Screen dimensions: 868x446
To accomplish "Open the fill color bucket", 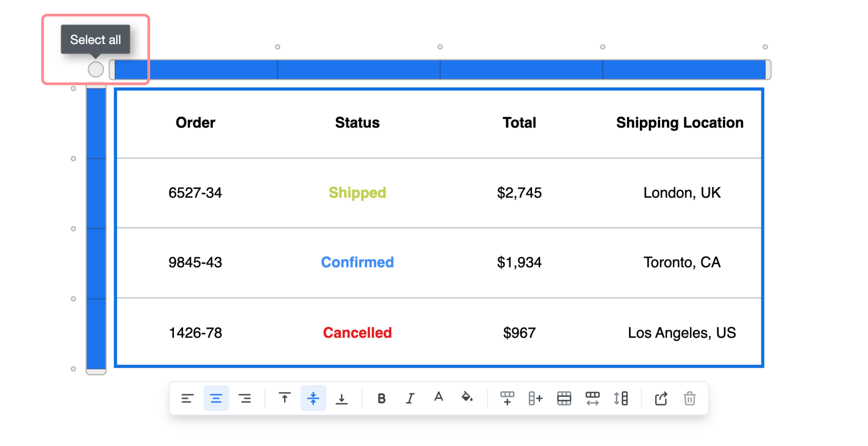I will pyautogui.click(x=467, y=398).
